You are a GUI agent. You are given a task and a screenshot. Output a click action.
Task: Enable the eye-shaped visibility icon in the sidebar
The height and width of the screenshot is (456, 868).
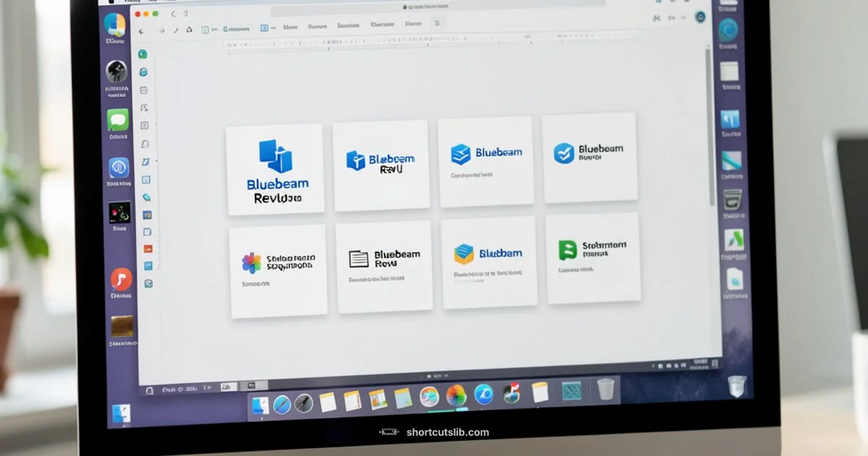pos(145,72)
